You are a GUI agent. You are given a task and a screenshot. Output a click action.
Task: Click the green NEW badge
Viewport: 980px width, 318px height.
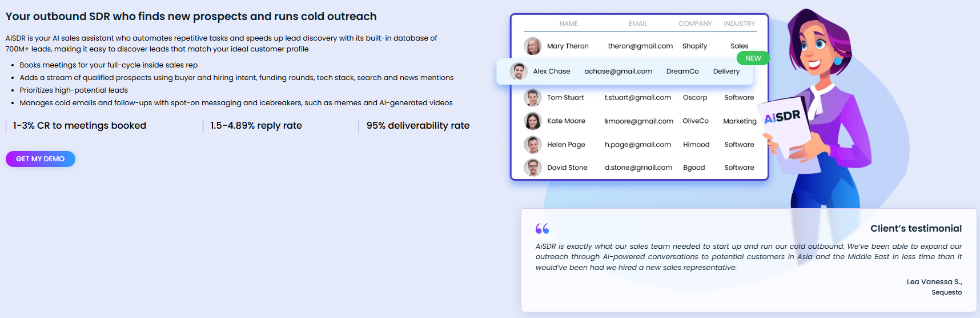(753, 58)
